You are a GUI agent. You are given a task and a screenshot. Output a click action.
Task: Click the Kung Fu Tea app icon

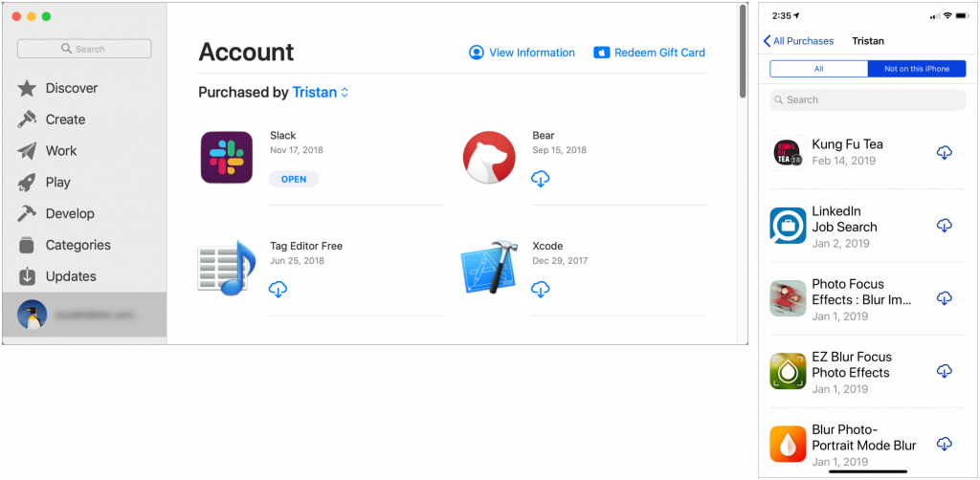coord(788,152)
